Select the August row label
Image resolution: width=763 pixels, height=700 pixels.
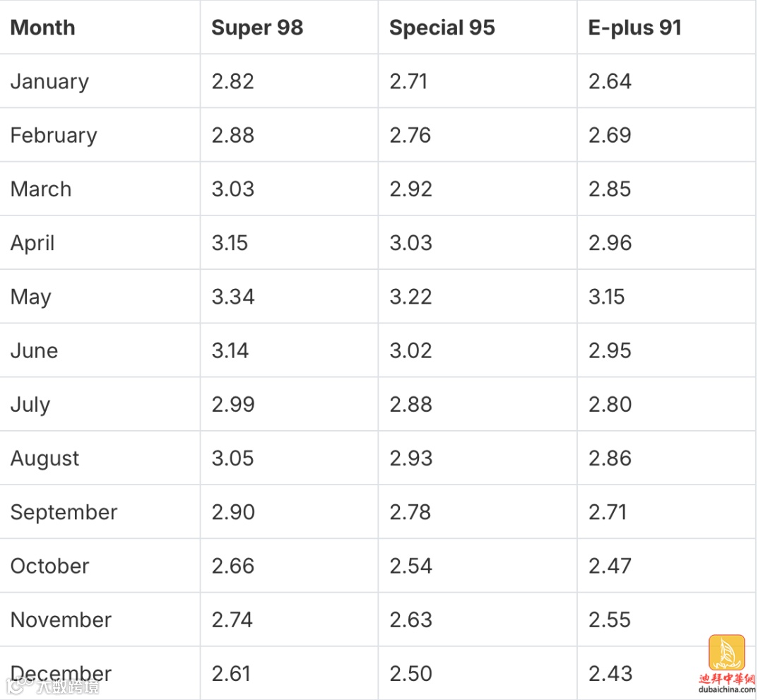pos(45,458)
